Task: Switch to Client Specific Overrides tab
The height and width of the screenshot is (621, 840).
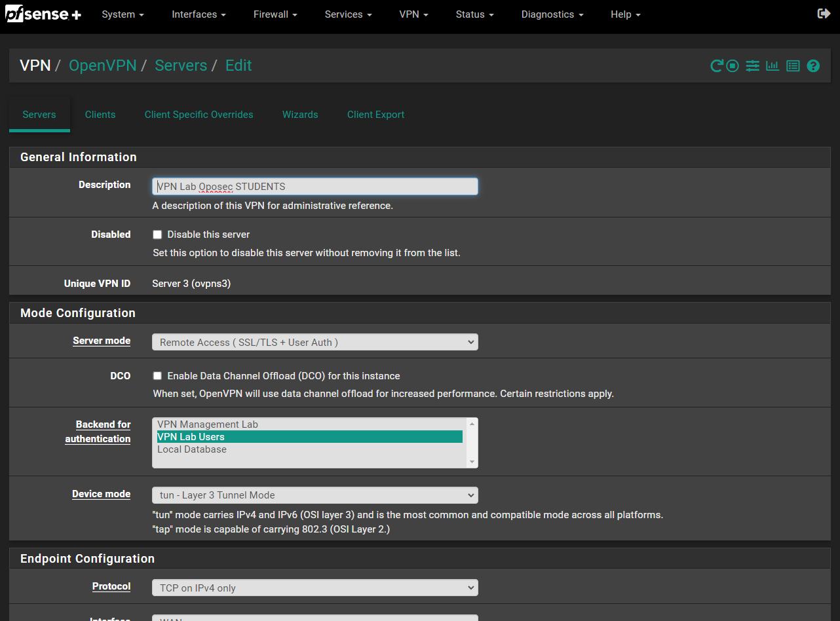Action: click(x=199, y=115)
